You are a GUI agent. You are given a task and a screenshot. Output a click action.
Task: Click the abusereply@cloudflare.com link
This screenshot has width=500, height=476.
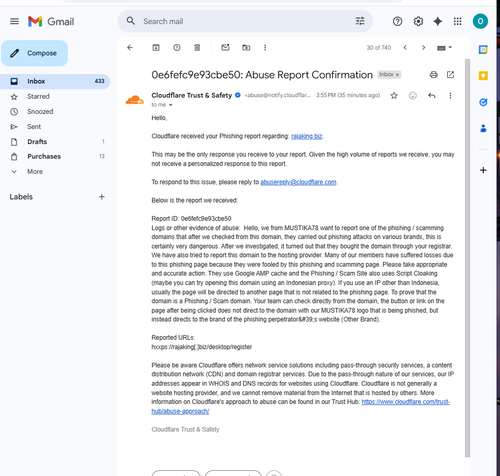[x=298, y=182]
